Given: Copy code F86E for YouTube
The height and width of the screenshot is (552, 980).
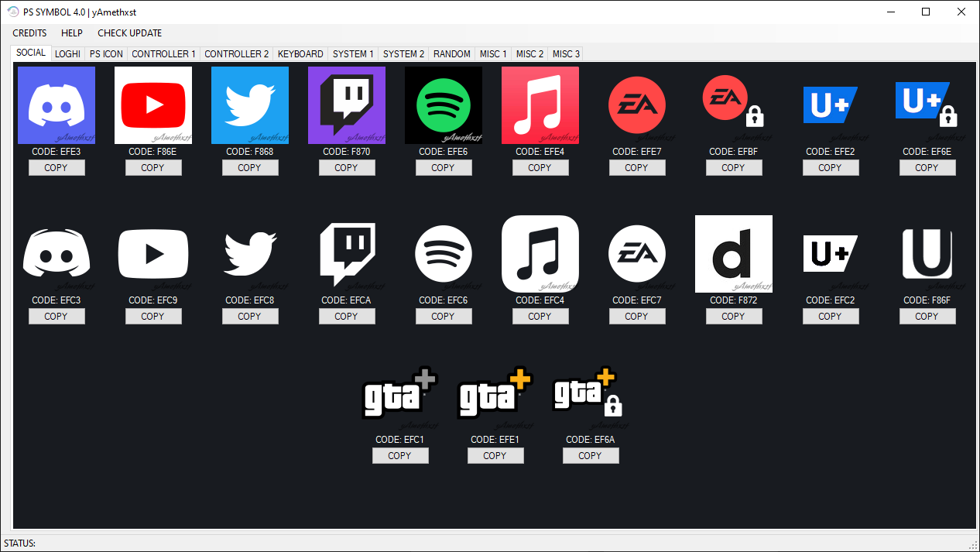Looking at the screenshot, I should (153, 167).
